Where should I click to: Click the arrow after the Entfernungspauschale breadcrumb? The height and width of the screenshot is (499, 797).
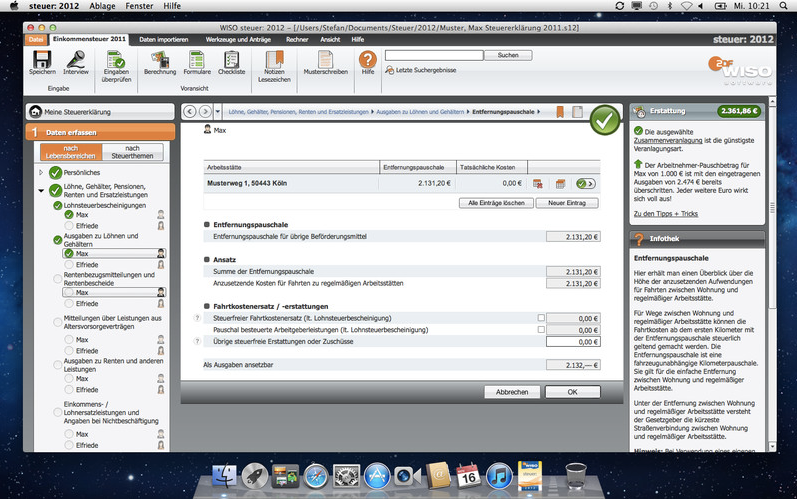tap(539, 112)
